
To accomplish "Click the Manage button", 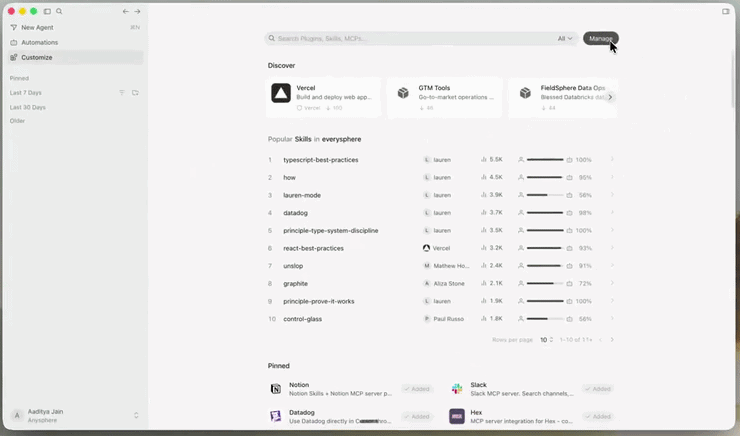I will pyautogui.click(x=601, y=39).
